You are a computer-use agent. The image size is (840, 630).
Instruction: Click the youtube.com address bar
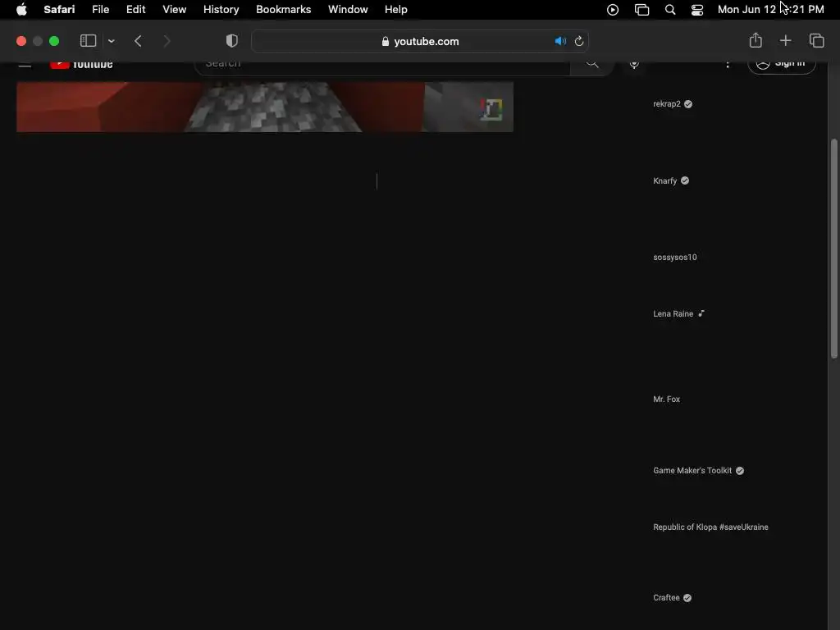(x=420, y=41)
